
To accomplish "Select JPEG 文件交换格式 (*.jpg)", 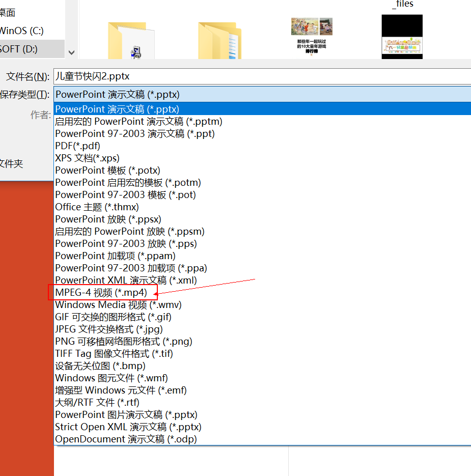I will point(262,329).
